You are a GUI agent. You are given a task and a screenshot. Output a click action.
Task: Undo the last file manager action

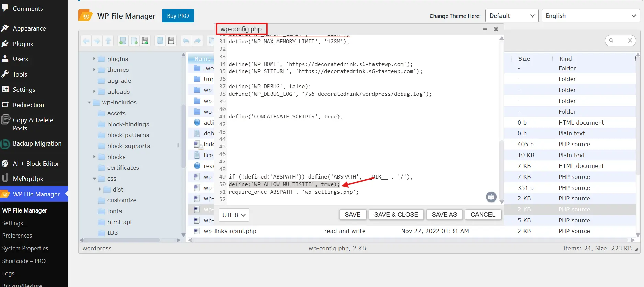tap(186, 41)
